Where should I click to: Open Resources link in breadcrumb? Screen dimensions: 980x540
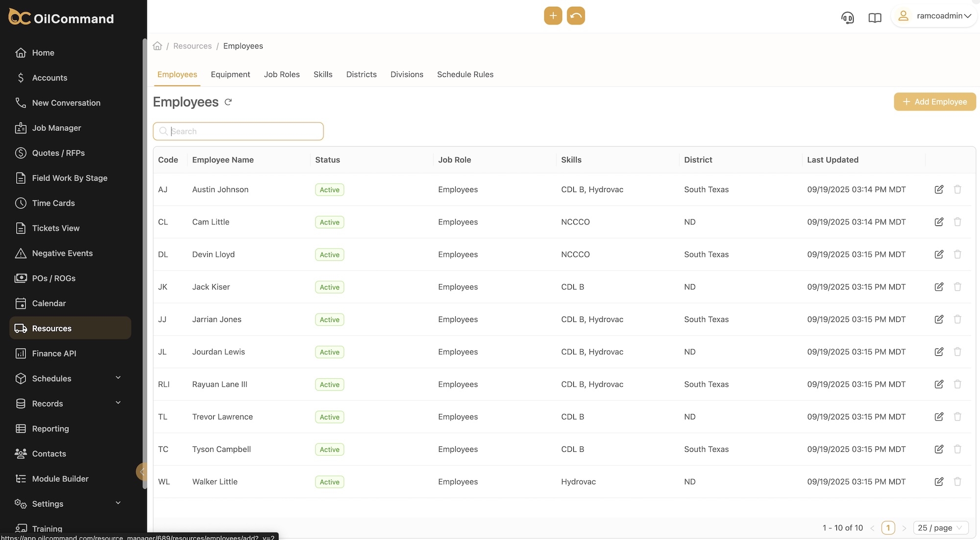192,46
